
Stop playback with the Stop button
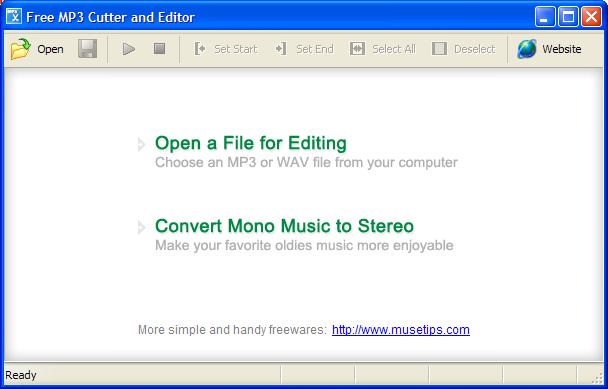click(x=159, y=49)
